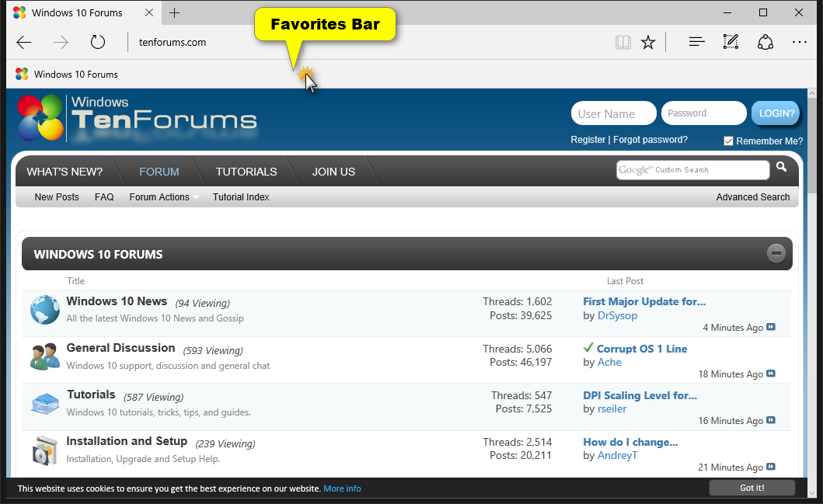The height and width of the screenshot is (504, 823).
Task: Go to last post icon beside 18 Minutes Ago
Action: click(771, 374)
